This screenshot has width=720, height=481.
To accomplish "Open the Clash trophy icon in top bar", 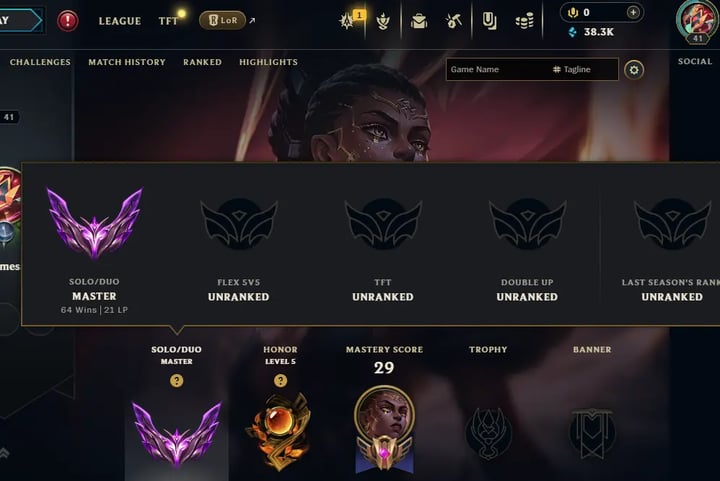I will click(383, 21).
